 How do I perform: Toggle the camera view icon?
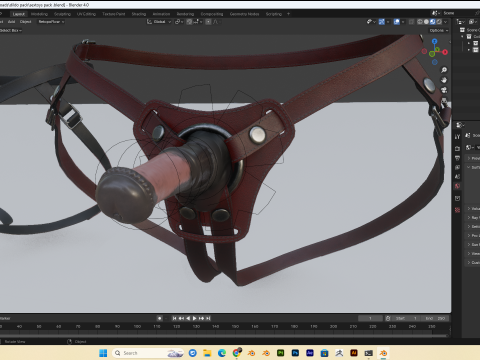[444, 90]
